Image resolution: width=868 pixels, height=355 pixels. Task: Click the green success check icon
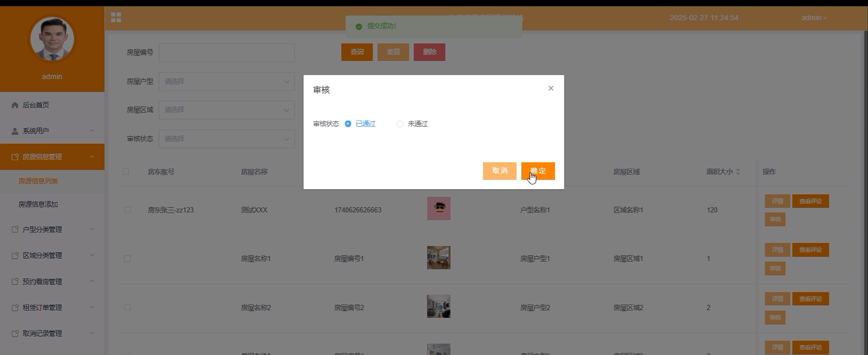359,26
